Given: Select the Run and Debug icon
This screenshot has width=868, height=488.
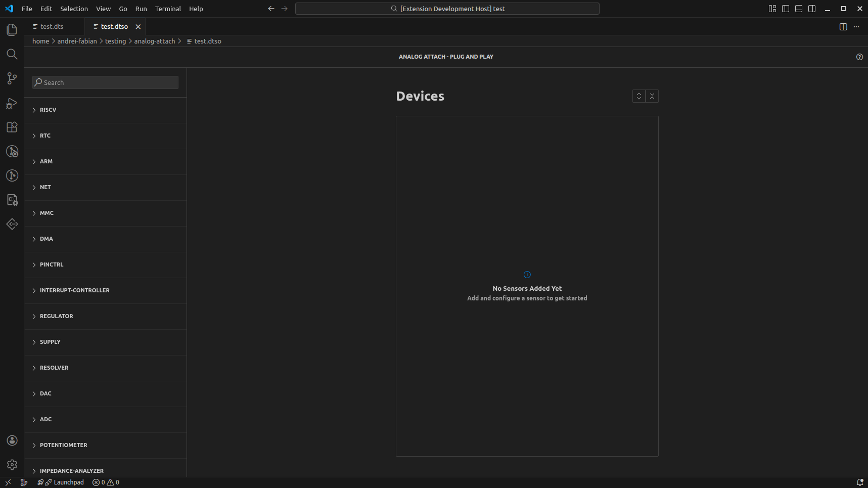Looking at the screenshot, I should point(12,103).
